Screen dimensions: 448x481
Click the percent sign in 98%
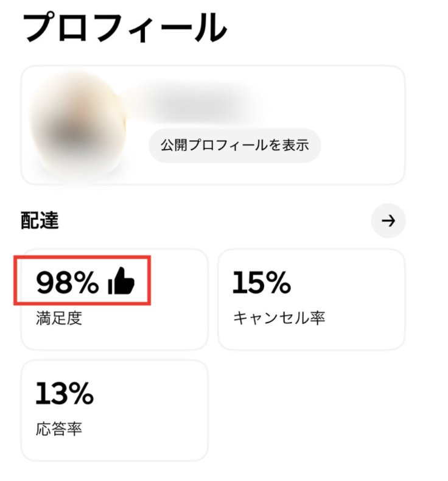coord(86,283)
